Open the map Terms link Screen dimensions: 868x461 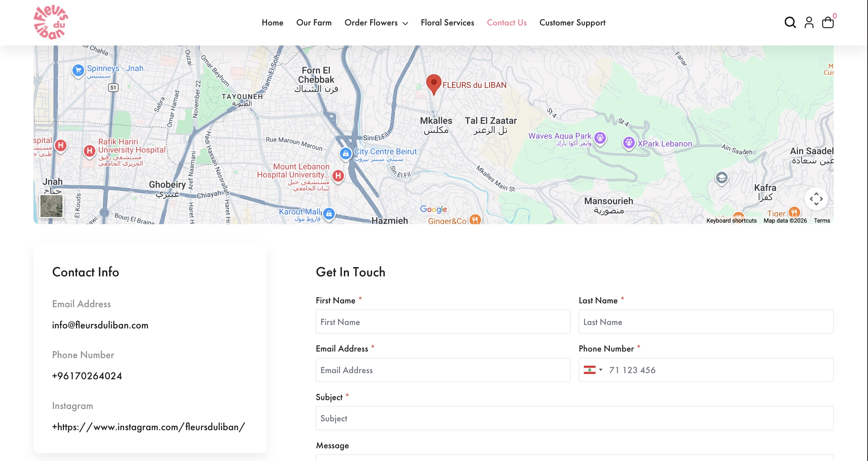(822, 220)
